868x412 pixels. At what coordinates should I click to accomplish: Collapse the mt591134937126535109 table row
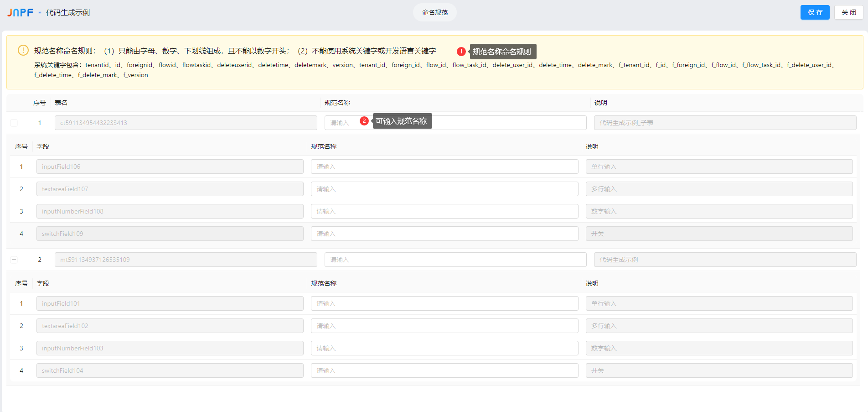[14, 260]
